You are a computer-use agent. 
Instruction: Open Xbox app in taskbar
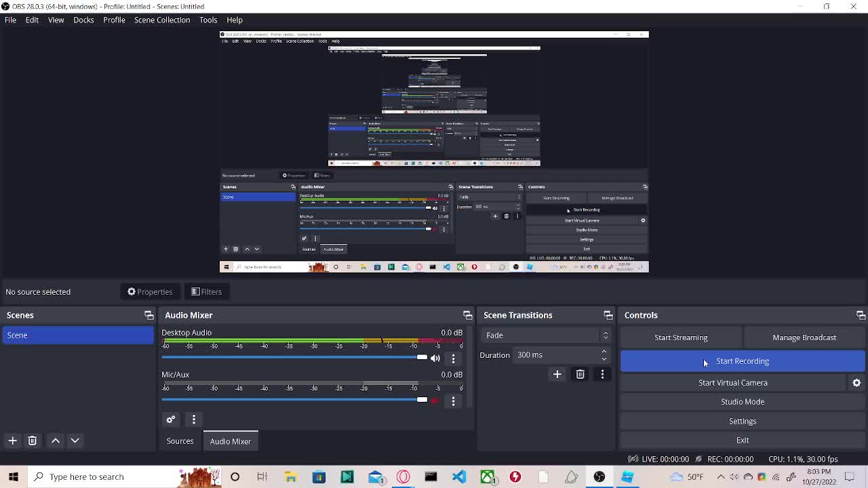(488, 476)
